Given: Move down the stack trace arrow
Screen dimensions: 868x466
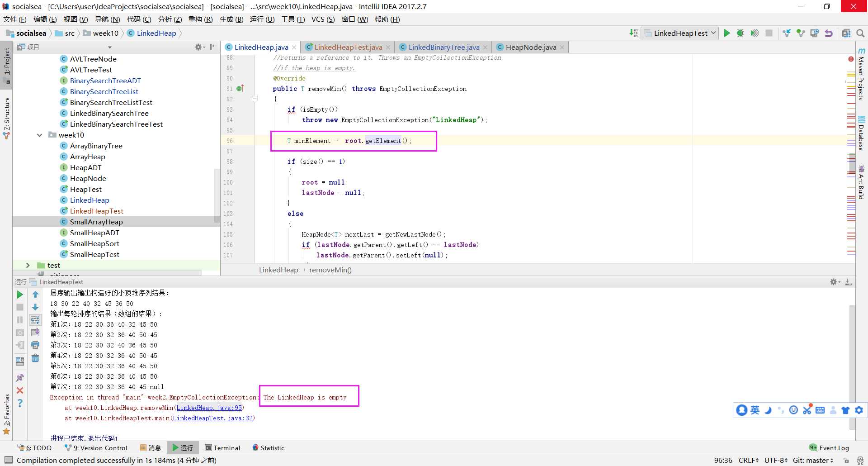Looking at the screenshot, I should click(x=35, y=307).
